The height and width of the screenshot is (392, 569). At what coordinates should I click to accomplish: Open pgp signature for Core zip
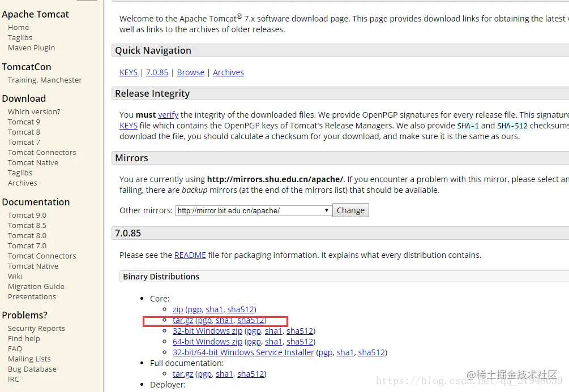click(x=195, y=309)
